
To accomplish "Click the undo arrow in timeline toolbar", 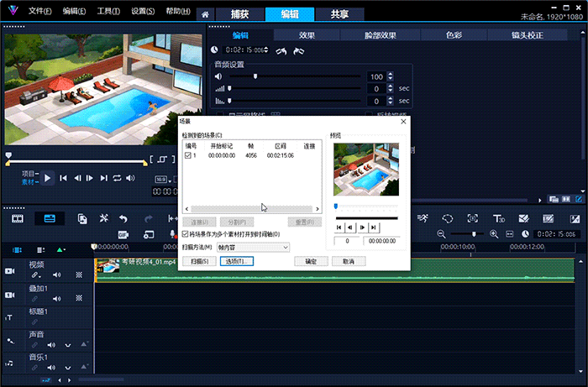I will click(124, 218).
